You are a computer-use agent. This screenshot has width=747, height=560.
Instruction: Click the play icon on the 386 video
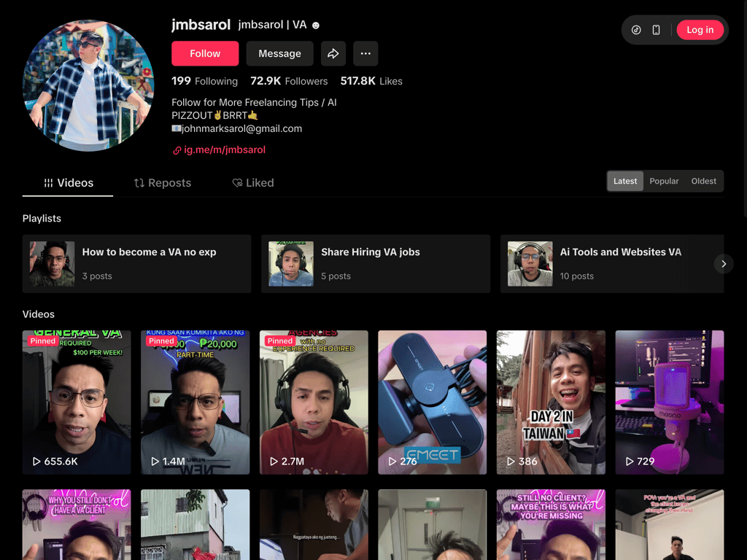pyautogui.click(x=511, y=462)
